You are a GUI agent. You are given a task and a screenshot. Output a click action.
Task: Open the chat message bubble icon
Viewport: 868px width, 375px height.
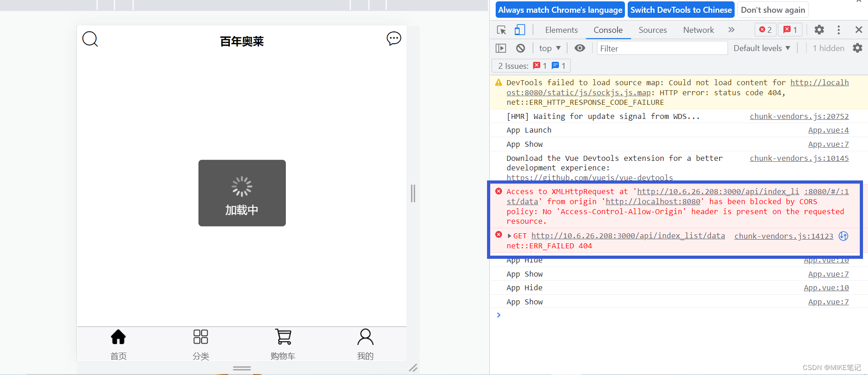(x=394, y=38)
